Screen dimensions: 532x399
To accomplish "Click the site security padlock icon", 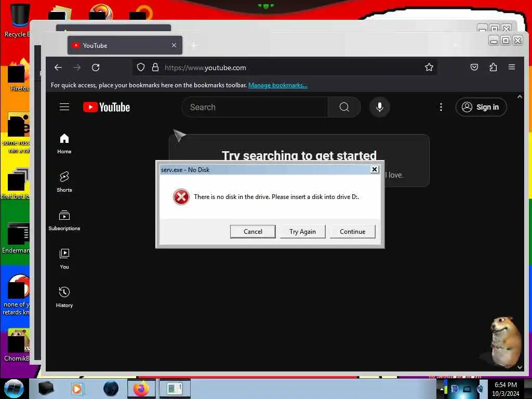I will click(155, 68).
